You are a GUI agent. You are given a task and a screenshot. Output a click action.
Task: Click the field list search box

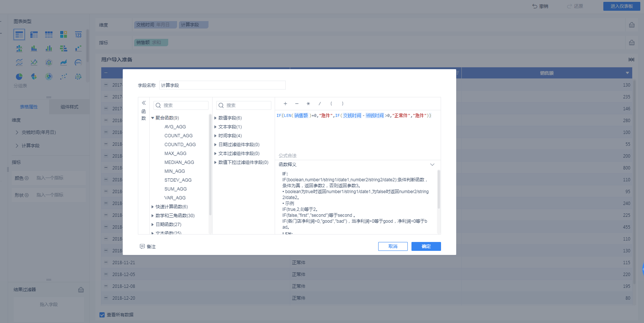[x=244, y=105]
